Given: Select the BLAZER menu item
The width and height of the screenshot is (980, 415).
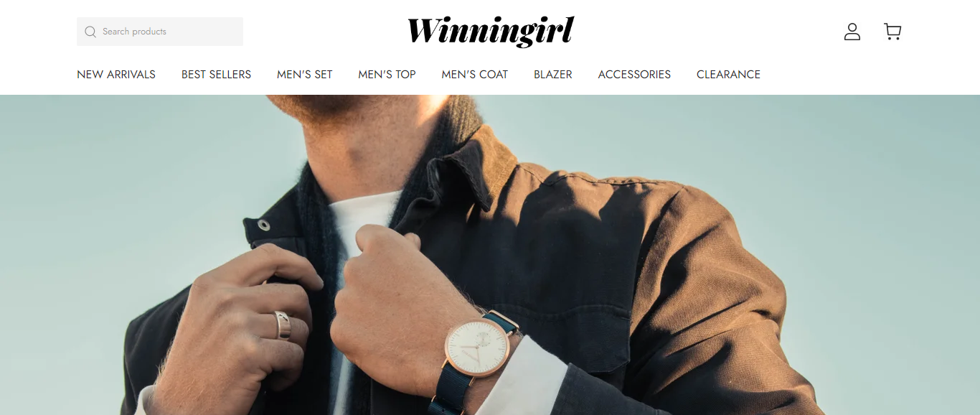Looking at the screenshot, I should 553,75.
